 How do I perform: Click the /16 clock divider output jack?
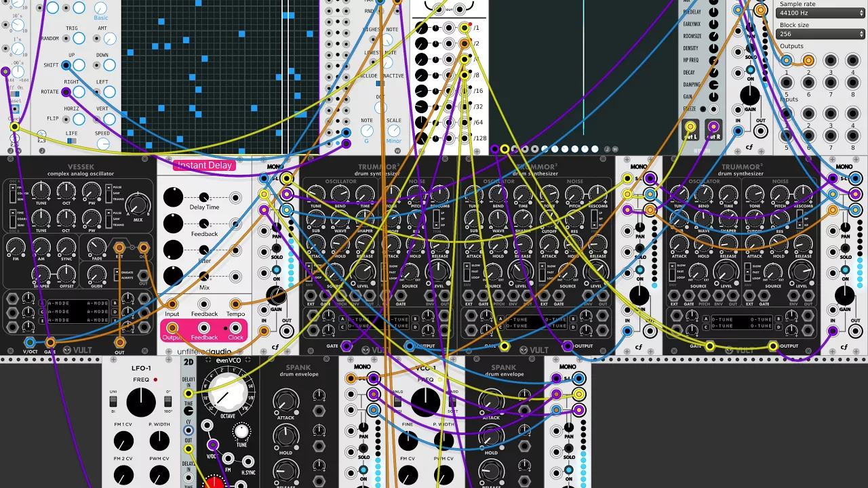pyautogui.click(x=465, y=90)
